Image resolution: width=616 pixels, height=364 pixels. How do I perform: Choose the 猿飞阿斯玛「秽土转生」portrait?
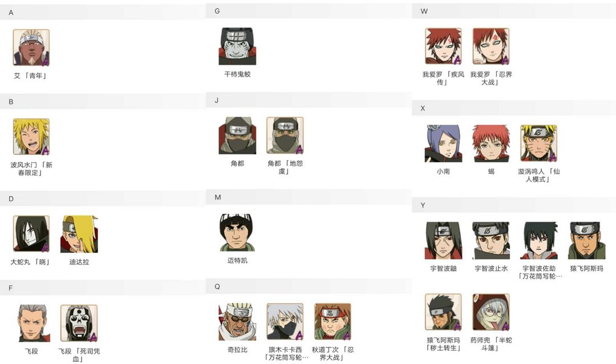[x=443, y=312]
